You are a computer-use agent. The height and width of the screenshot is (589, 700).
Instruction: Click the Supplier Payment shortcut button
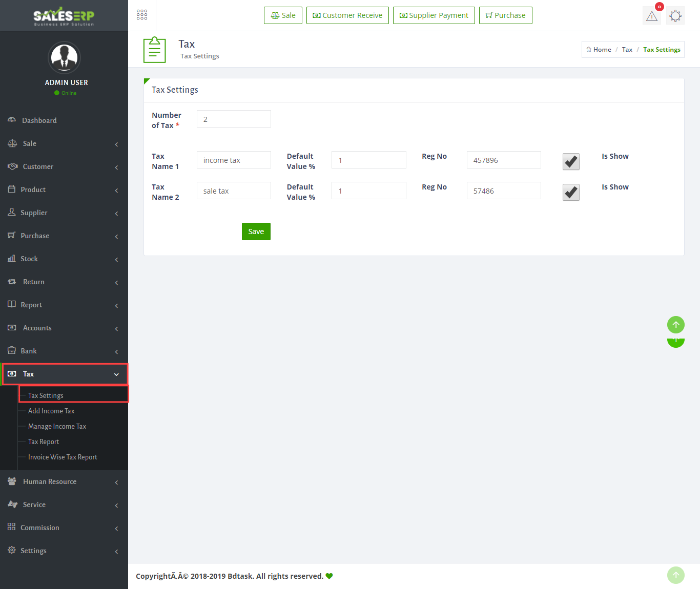(434, 15)
